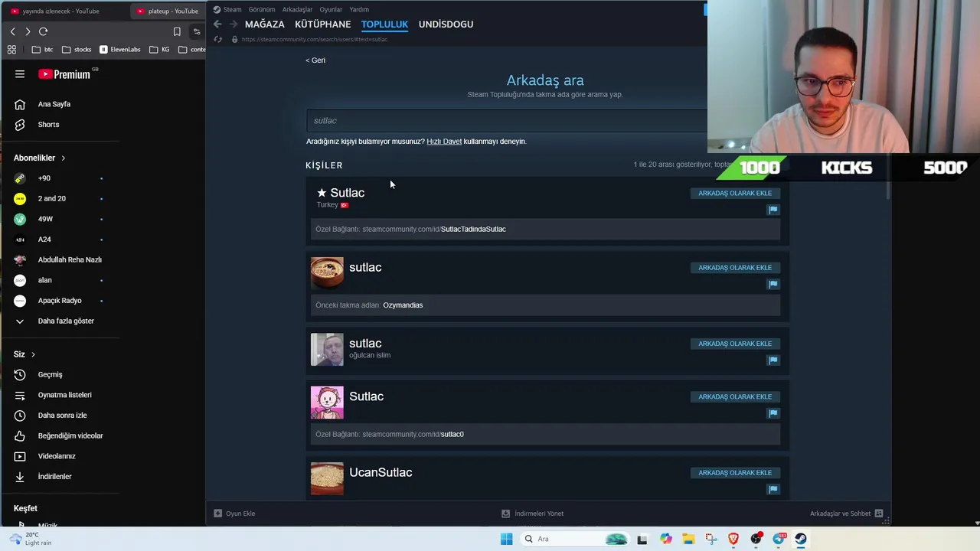980x551 pixels.
Task: Bookmark the current browser page
Action: click(177, 31)
